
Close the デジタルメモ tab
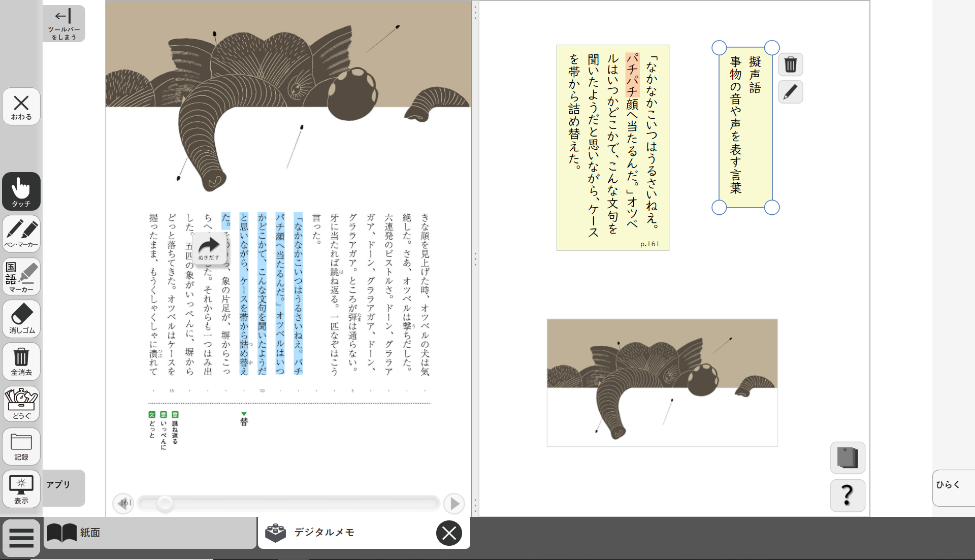point(449,533)
